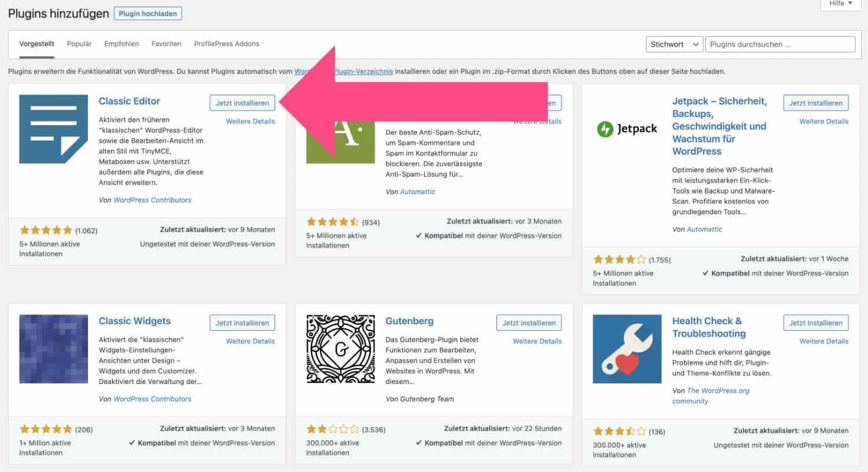Select the Gutenberg ornamental logo icon
The width and height of the screenshot is (868, 472).
click(340, 349)
